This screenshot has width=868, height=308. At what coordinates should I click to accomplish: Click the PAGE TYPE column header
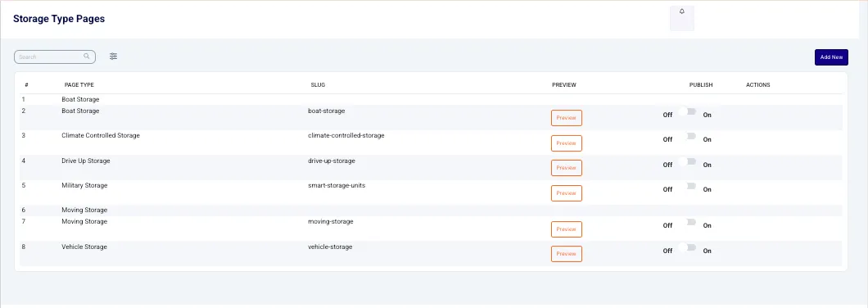(79, 84)
